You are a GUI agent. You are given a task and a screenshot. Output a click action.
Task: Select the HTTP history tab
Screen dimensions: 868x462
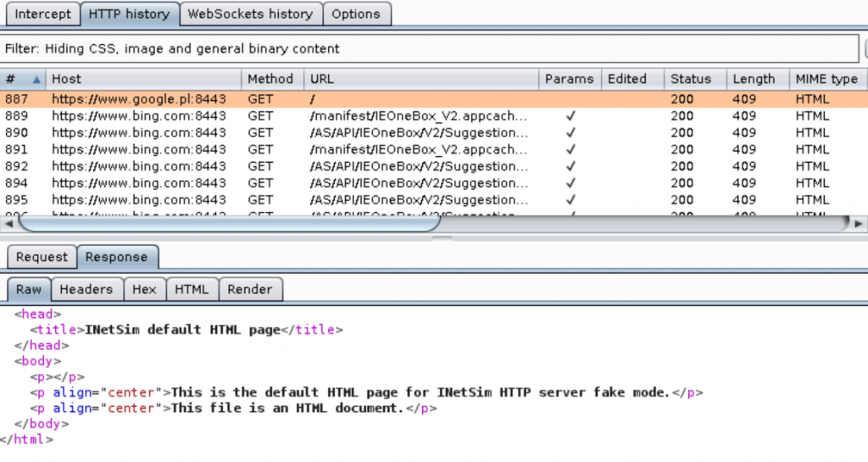pos(130,14)
